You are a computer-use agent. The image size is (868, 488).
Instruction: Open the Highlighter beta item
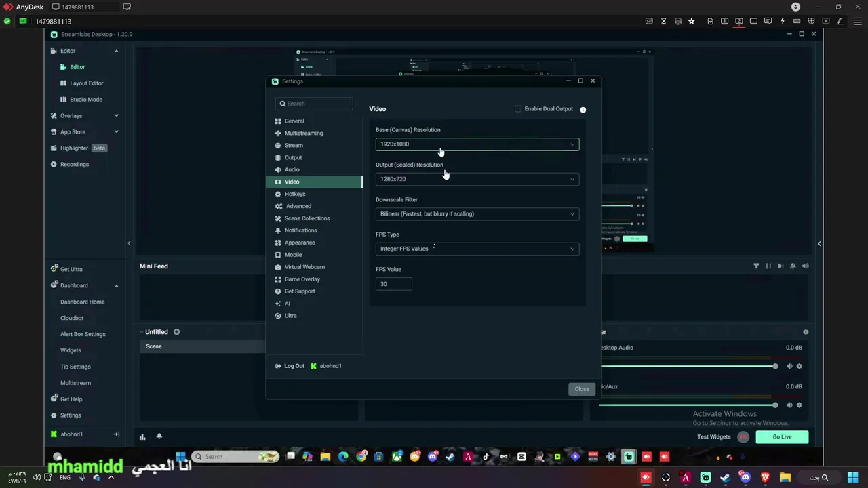click(x=79, y=148)
